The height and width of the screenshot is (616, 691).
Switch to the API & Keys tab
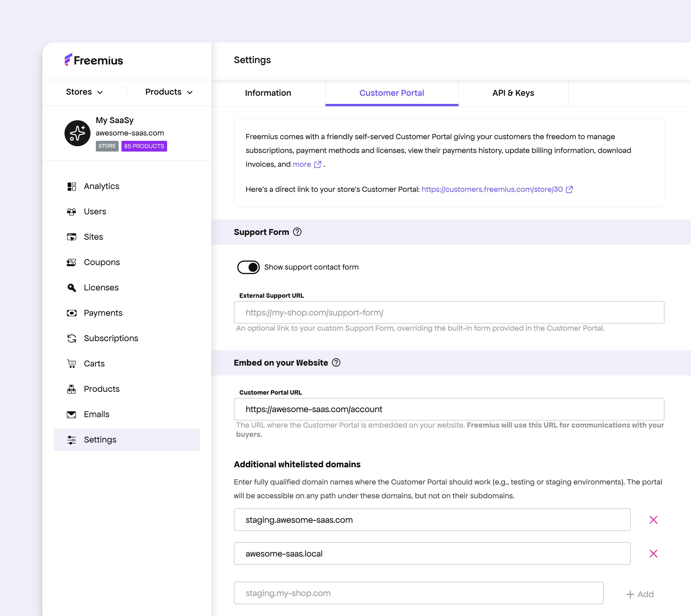513,93
